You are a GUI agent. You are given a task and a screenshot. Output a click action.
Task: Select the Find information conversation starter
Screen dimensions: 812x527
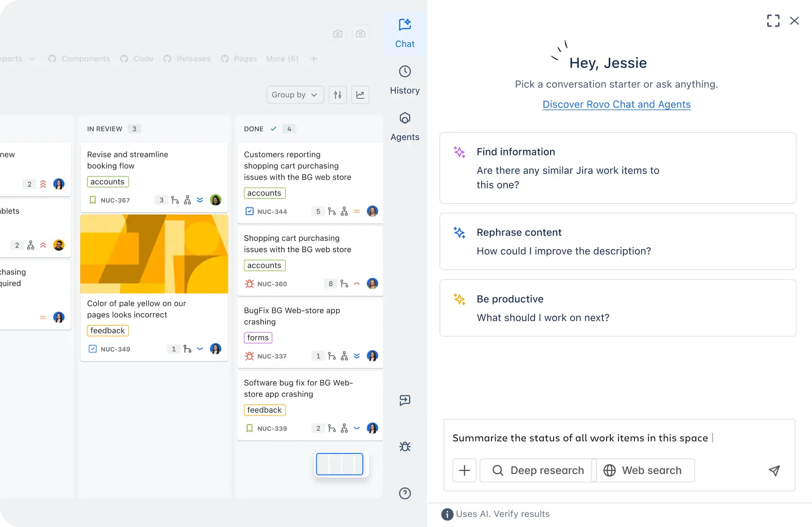(617, 168)
